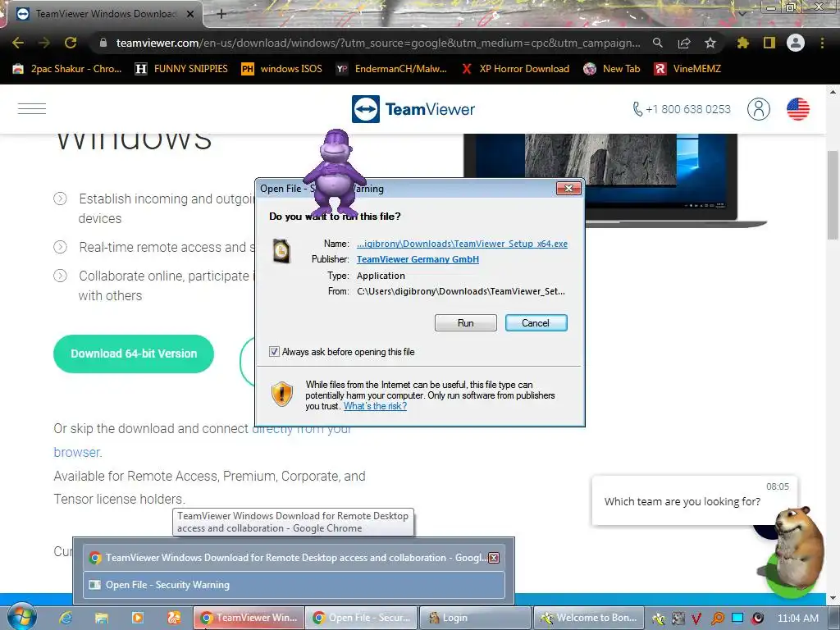The image size is (840, 630).
Task: Select the Open File - Security Warning preview item
Action: point(294,584)
